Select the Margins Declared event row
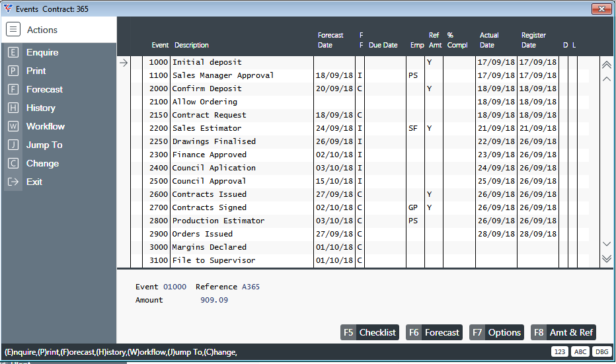This screenshot has width=616, height=364. coord(360,247)
